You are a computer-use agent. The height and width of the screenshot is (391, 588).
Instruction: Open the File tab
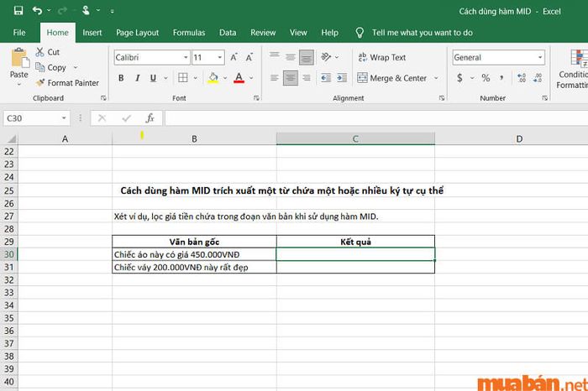coord(19,33)
